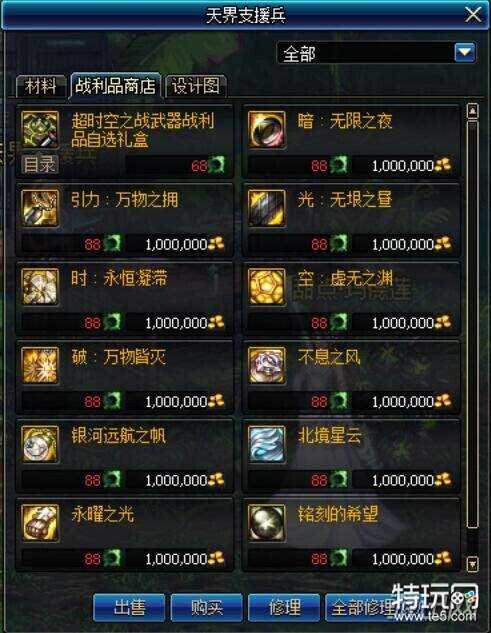Viewport: 491px width, 633px height.
Task: Select the 光:无垠之昼 item icon
Action: (266, 208)
